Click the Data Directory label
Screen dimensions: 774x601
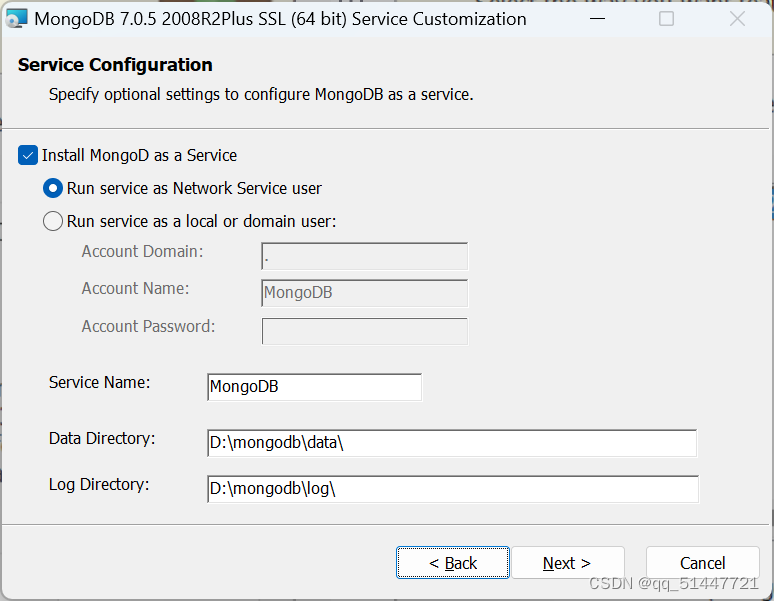coord(102,439)
